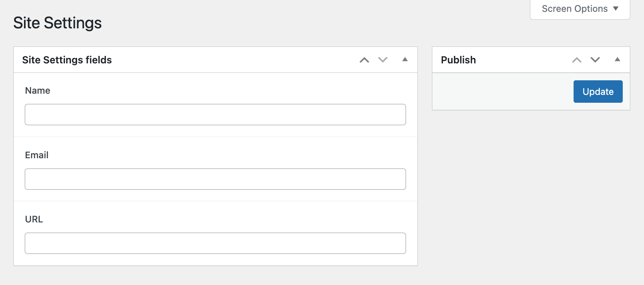Click the Update button
This screenshot has width=644, height=285.
(598, 91)
